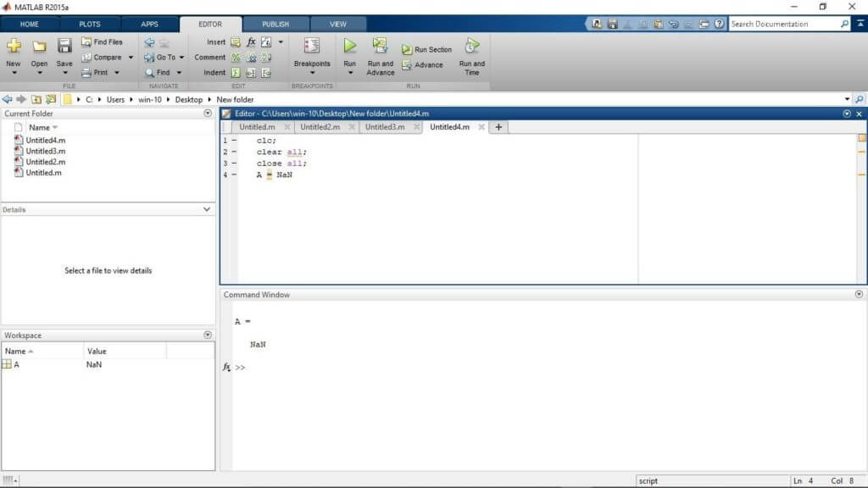868x488 pixels.
Task: Click inside the Search Documentation field
Action: tap(784, 24)
